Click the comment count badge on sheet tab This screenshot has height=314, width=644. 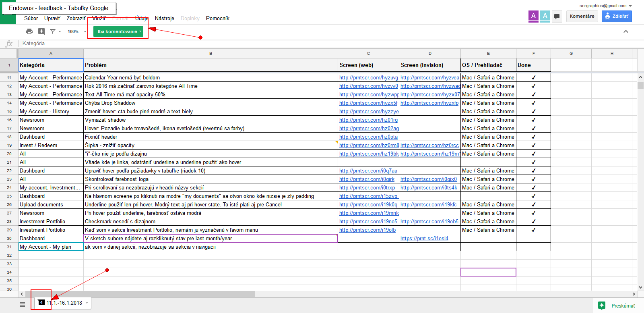click(41, 302)
